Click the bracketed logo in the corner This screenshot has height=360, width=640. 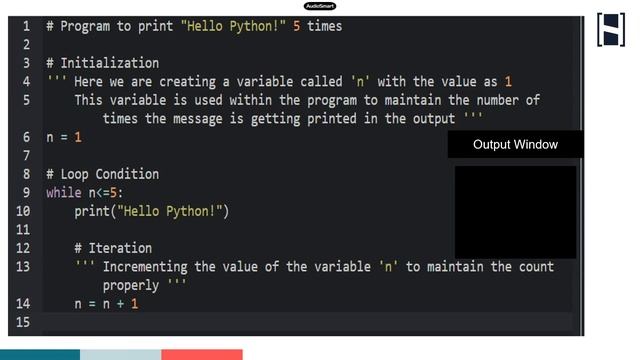pos(611,29)
